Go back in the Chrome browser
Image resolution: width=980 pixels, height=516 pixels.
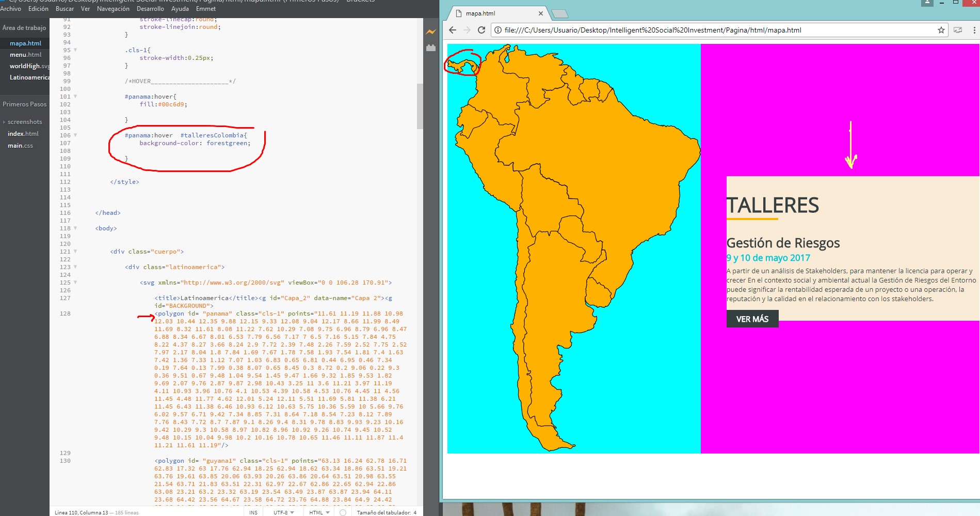click(x=453, y=30)
